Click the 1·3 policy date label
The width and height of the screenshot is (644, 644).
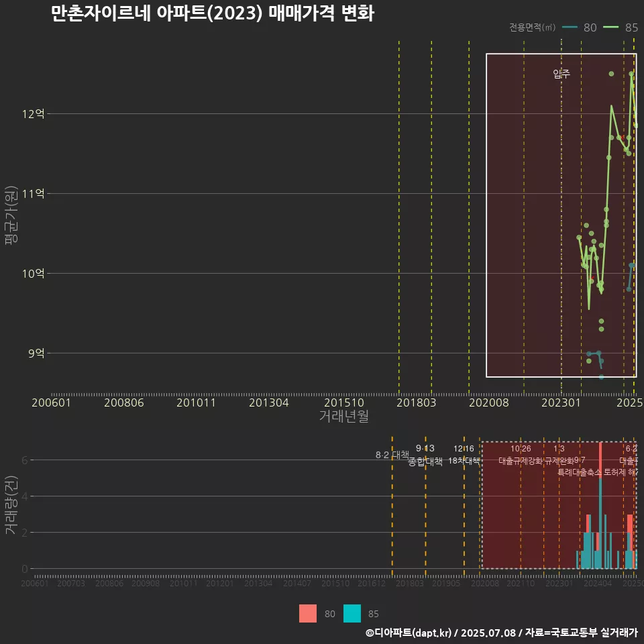coord(559,449)
